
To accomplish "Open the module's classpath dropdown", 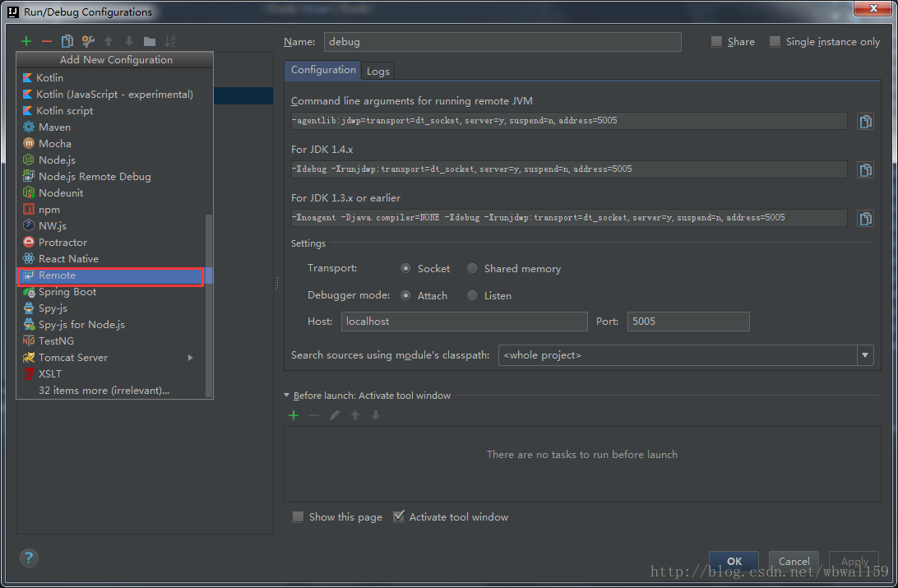I will [865, 355].
